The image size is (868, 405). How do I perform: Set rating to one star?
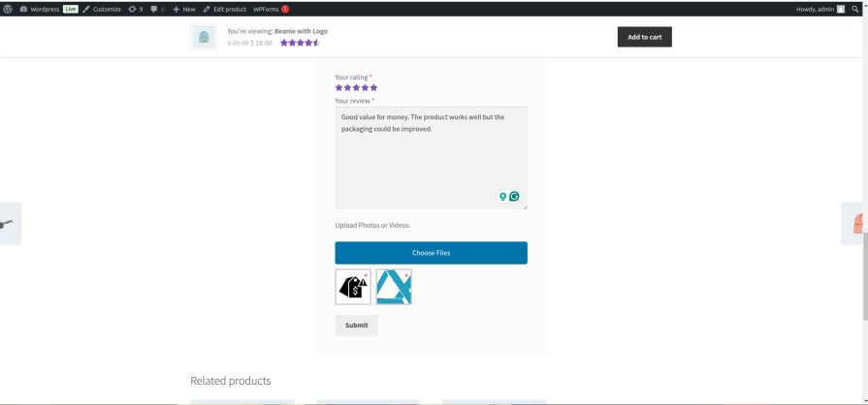(x=338, y=87)
